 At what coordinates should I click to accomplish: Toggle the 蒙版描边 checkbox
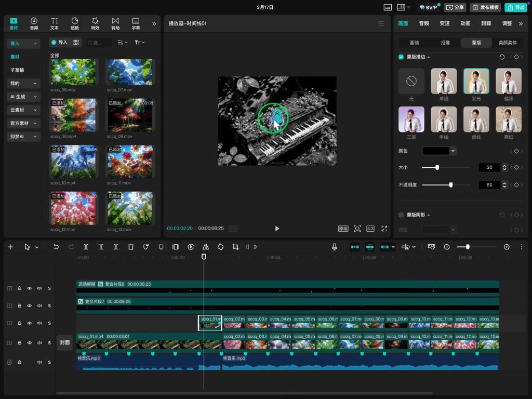point(401,57)
